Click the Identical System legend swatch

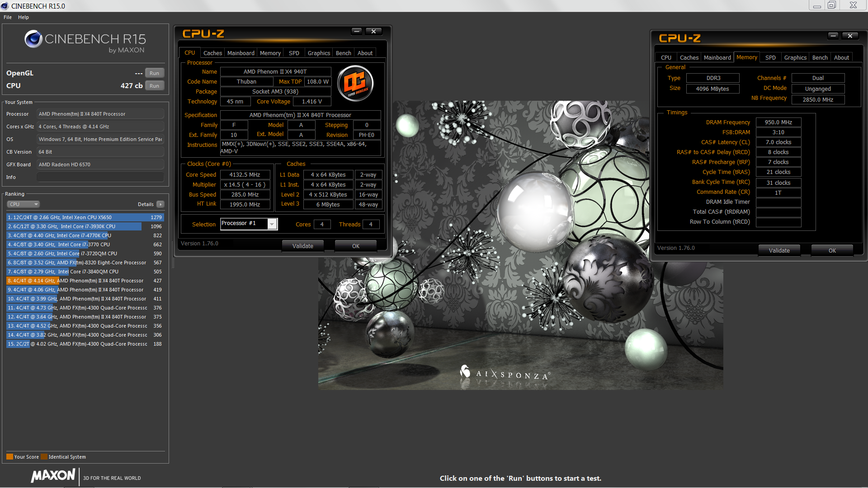(x=44, y=457)
